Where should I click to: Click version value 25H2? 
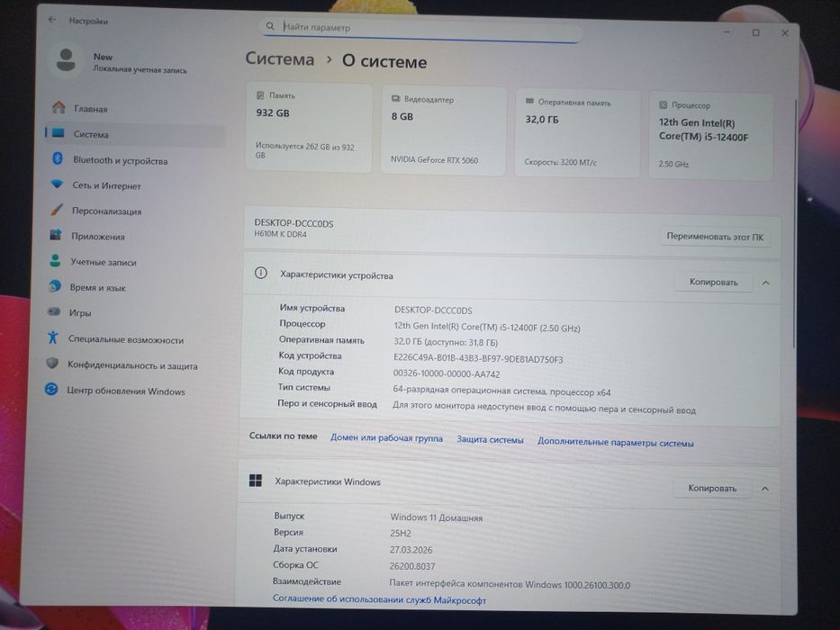coord(400,534)
